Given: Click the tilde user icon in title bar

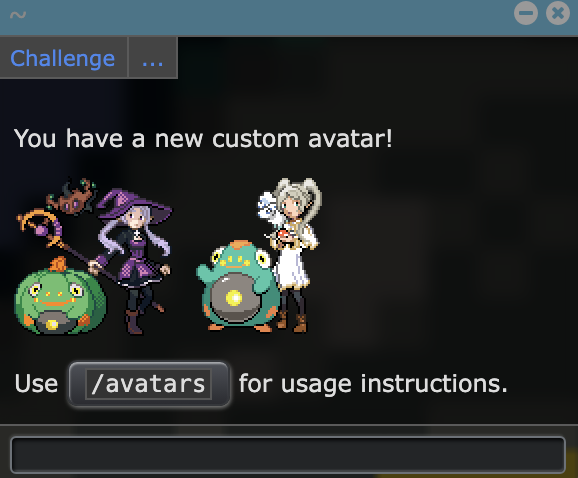Looking at the screenshot, I should coord(18,15).
